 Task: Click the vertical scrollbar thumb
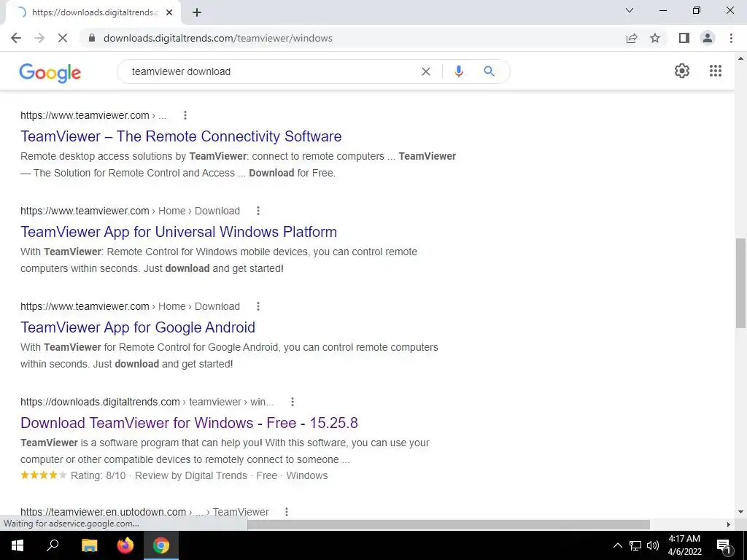(x=740, y=283)
